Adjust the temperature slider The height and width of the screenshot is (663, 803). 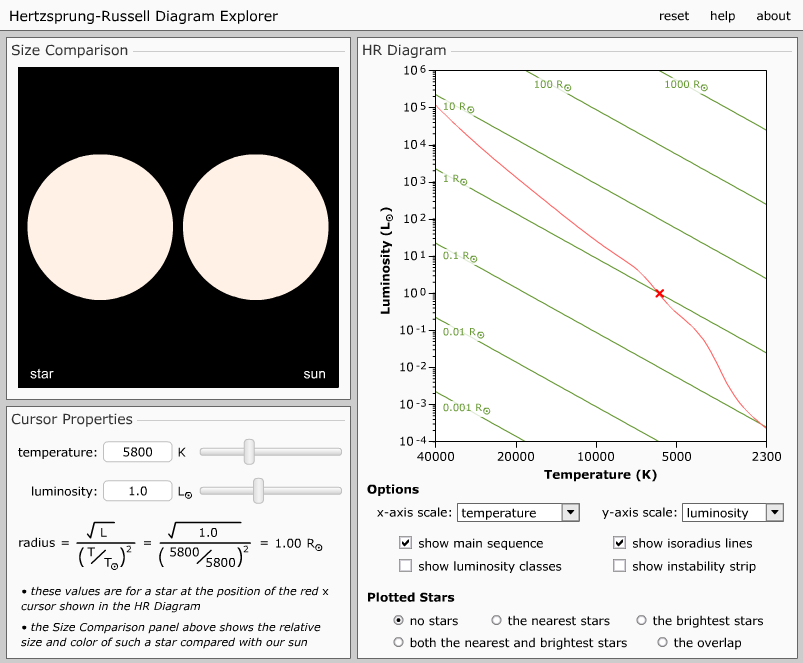(x=247, y=452)
